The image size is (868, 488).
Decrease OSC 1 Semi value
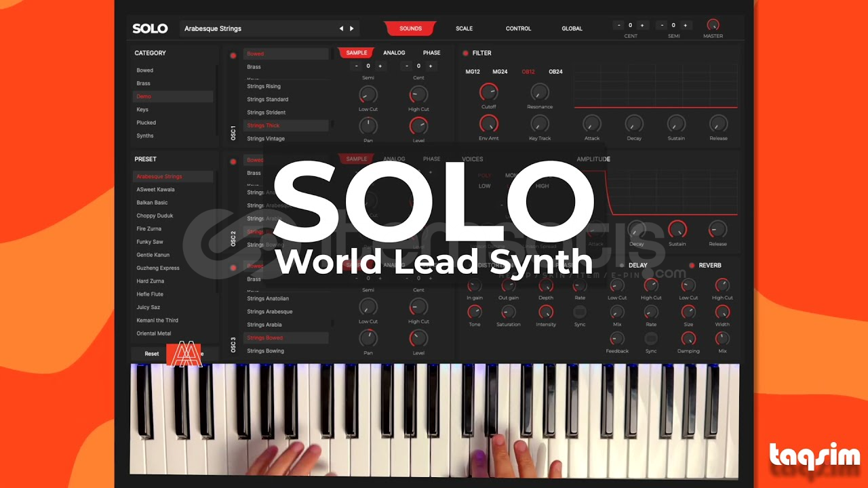[357, 66]
